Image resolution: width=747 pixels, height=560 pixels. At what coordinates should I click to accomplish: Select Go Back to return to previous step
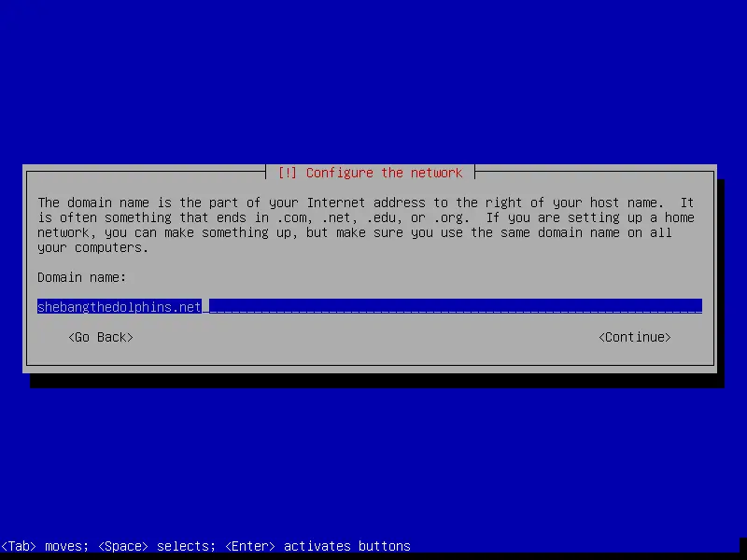tap(100, 337)
